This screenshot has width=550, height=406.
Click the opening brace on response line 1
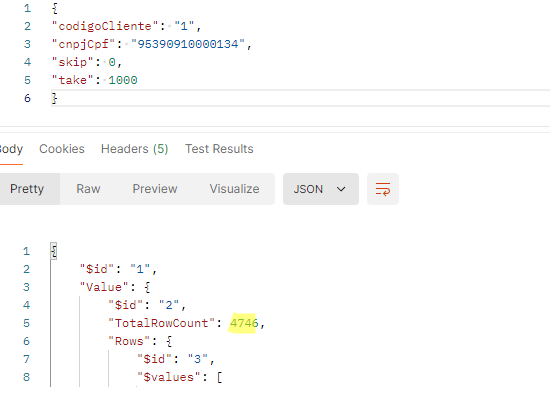[54, 251]
